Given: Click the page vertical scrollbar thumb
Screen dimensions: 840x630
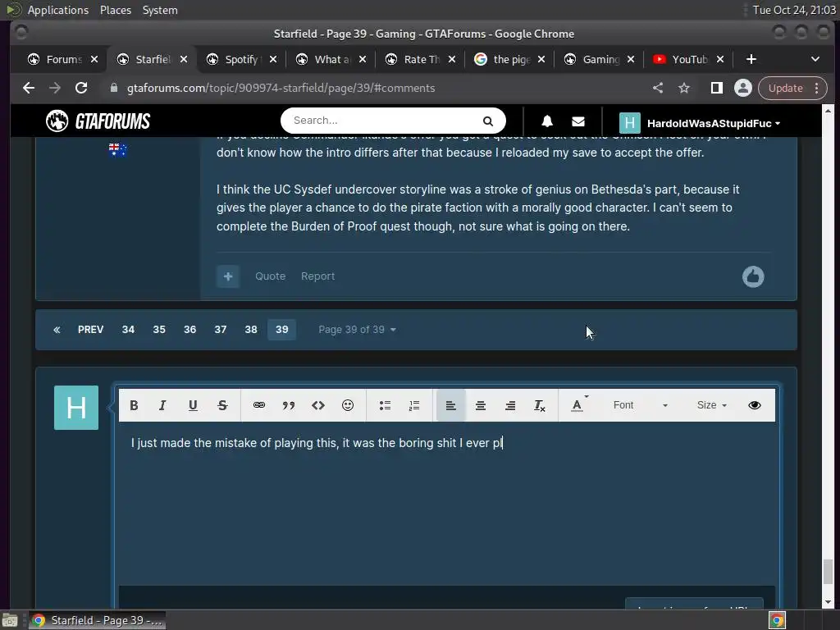Looking at the screenshot, I should click(x=828, y=572).
